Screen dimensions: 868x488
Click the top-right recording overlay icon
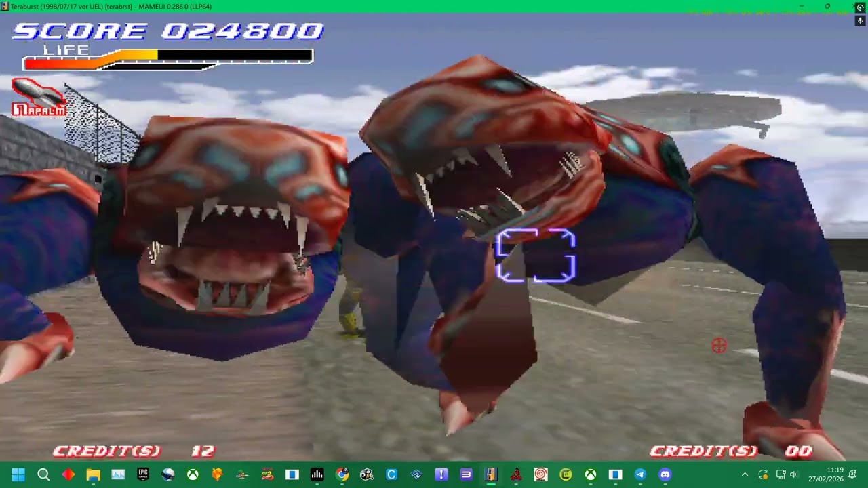(861, 7)
